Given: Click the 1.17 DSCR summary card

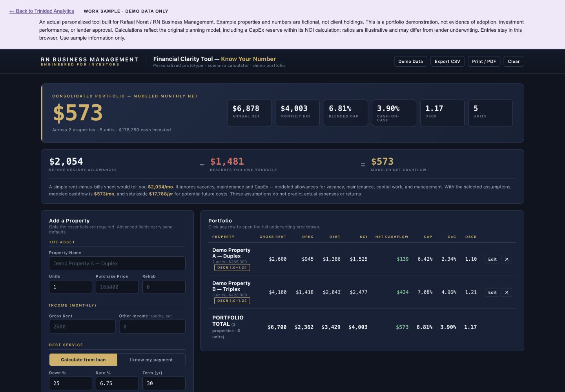Looking at the screenshot, I should coord(442,113).
